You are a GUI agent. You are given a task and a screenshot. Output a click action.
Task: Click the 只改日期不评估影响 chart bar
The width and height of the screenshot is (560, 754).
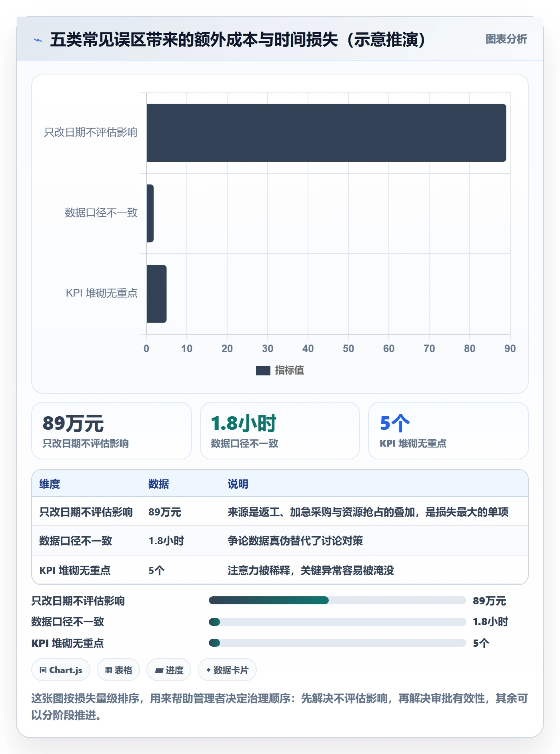pos(326,133)
